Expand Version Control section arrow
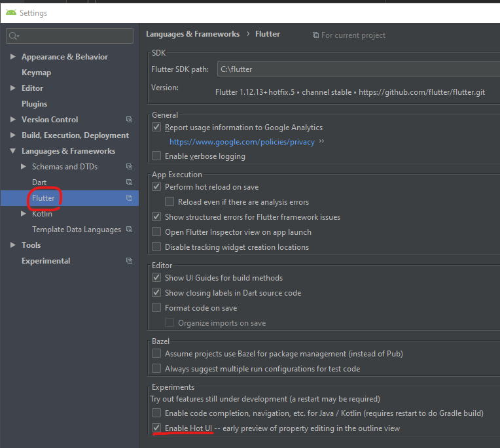Screen dimensions: 500x448 coord(12,120)
